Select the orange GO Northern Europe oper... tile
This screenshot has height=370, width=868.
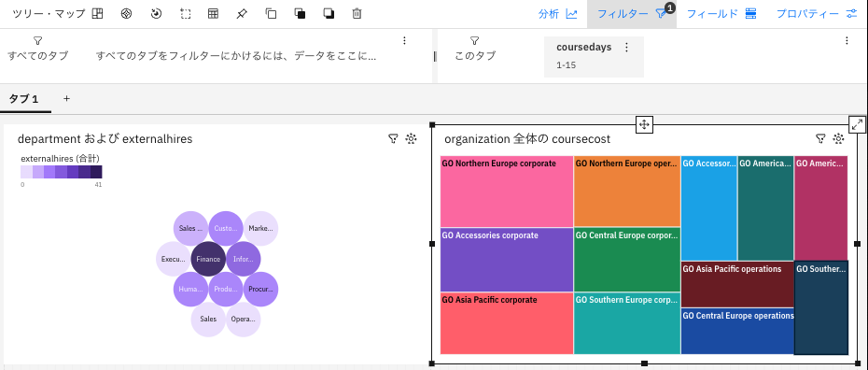(627, 192)
